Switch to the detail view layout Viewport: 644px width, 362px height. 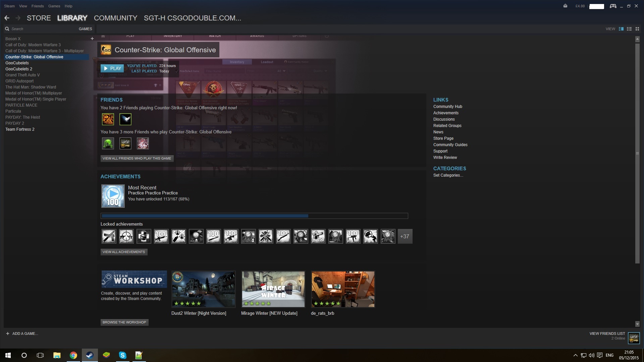(621, 29)
